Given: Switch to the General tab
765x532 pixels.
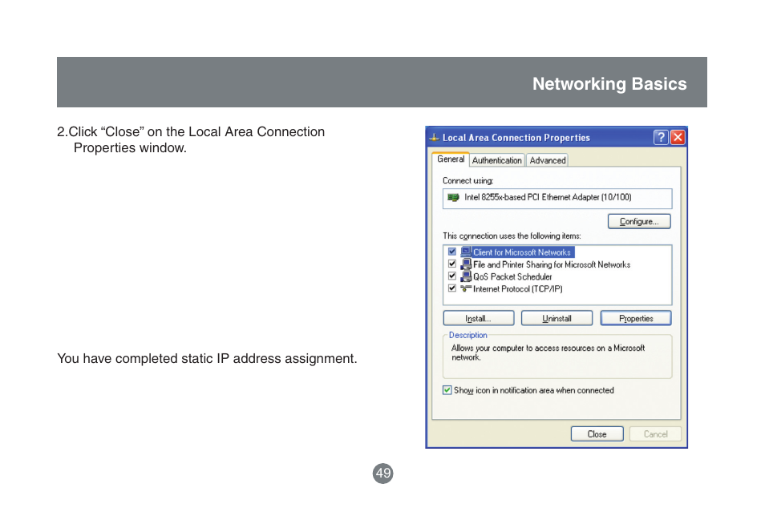Looking at the screenshot, I should click(x=451, y=159).
